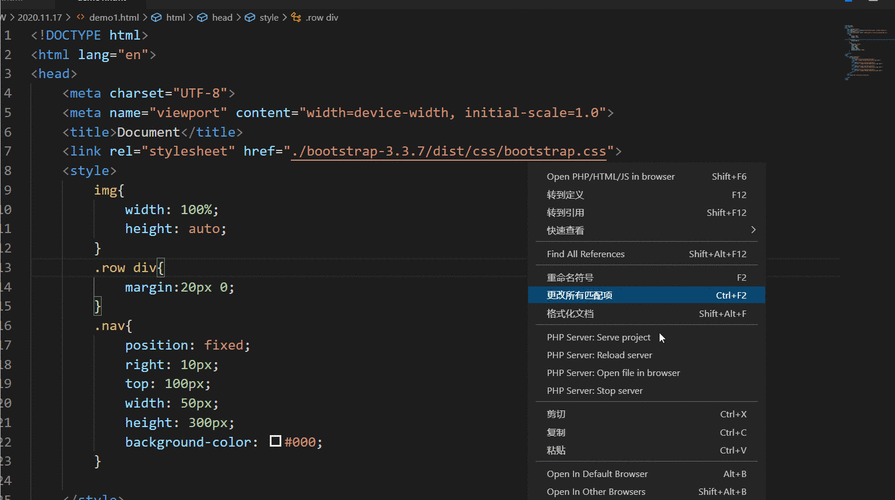The width and height of the screenshot is (895, 500).
Task: Click 'position: fixed;' code line
Action: [x=187, y=345]
